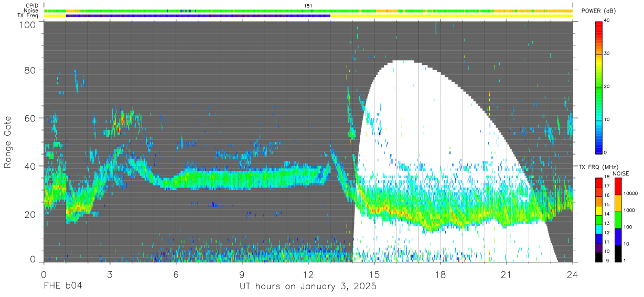Select the 'TX FRQ (MHz)' legend title

pos(597,167)
